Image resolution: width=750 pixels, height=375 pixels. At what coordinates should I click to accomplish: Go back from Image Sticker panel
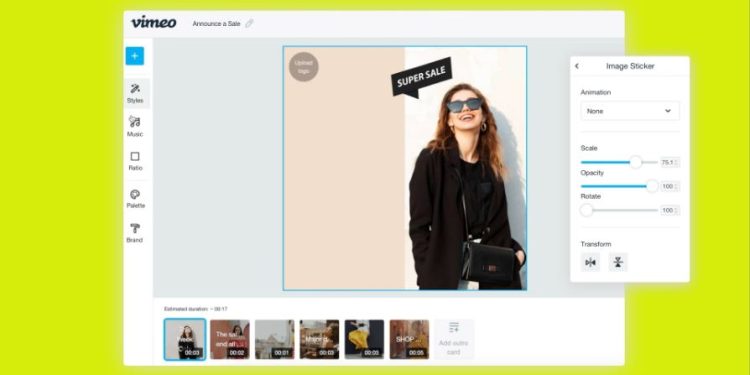tap(577, 66)
